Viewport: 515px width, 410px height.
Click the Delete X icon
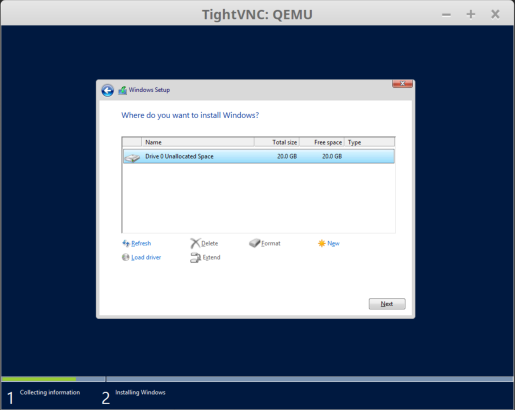click(195, 243)
